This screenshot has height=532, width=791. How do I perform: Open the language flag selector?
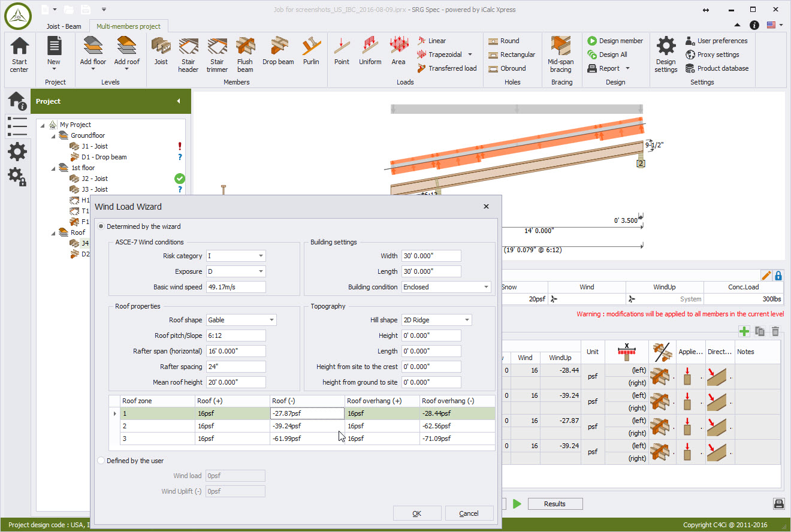tap(775, 25)
